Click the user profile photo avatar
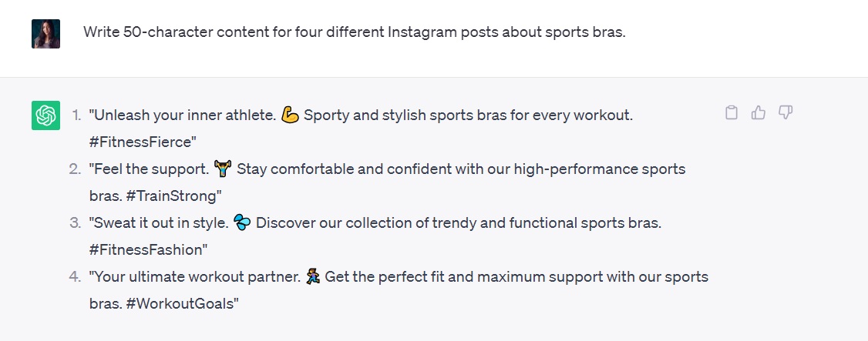Image resolution: width=868 pixels, height=341 pixels. (x=45, y=34)
